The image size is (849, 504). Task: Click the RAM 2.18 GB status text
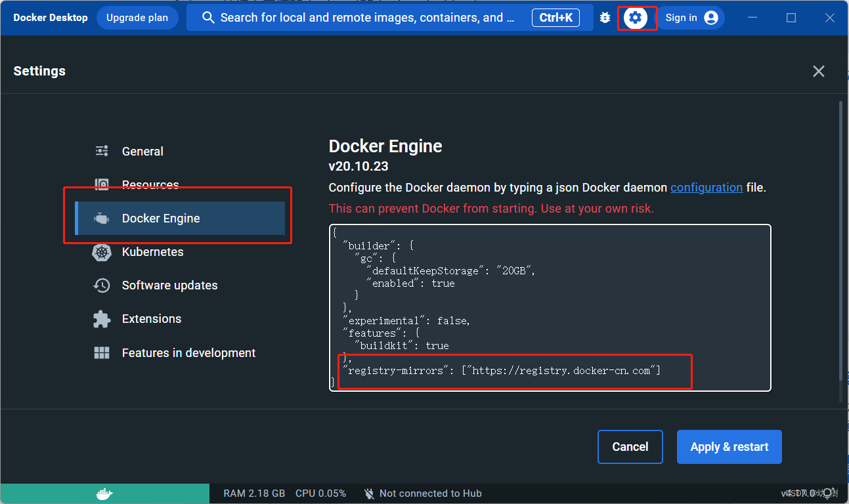tap(254, 493)
